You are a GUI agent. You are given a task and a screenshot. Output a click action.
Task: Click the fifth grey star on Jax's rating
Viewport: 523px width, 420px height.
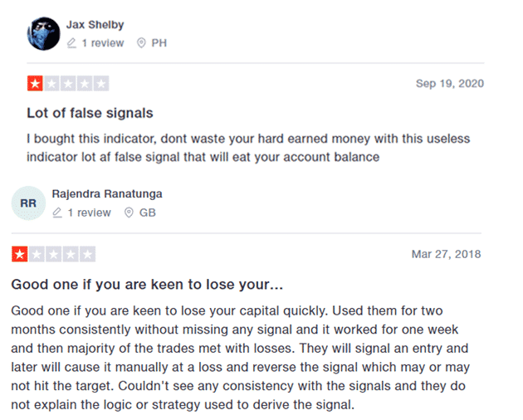(x=101, y=83)
